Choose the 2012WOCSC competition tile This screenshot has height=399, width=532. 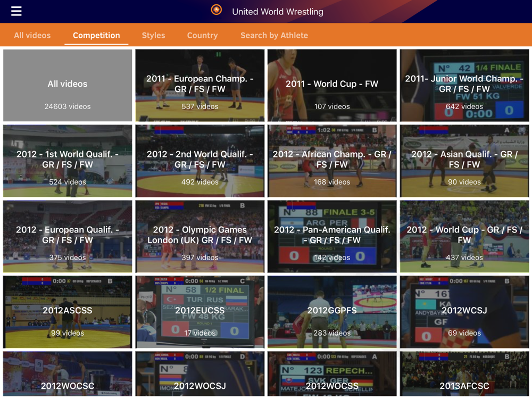[x=68, y=374]
